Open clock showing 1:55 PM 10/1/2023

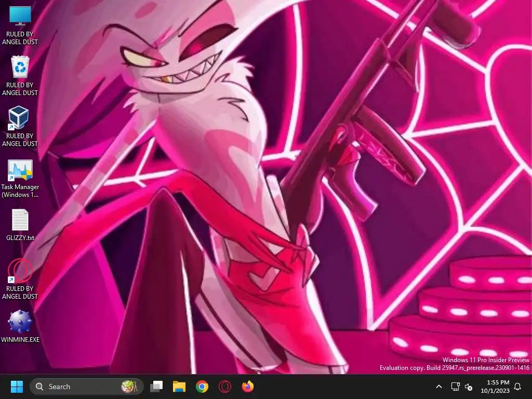[495, 387]
